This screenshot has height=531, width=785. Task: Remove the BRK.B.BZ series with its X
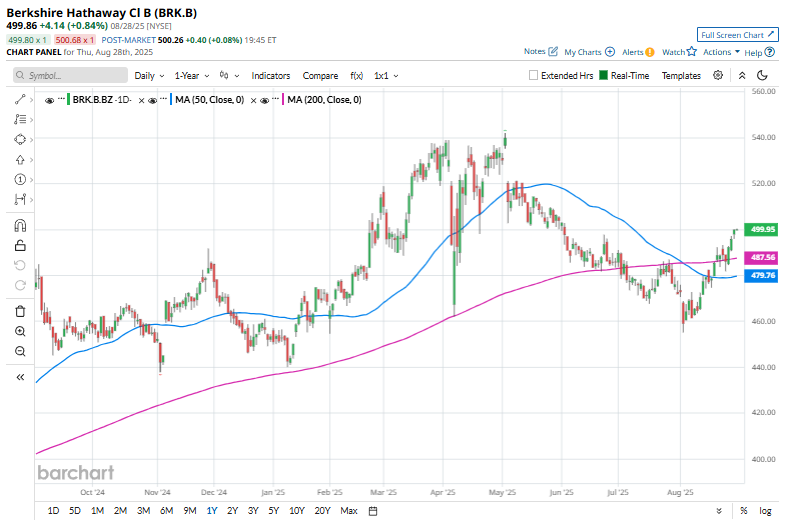[x=141, y=100]
